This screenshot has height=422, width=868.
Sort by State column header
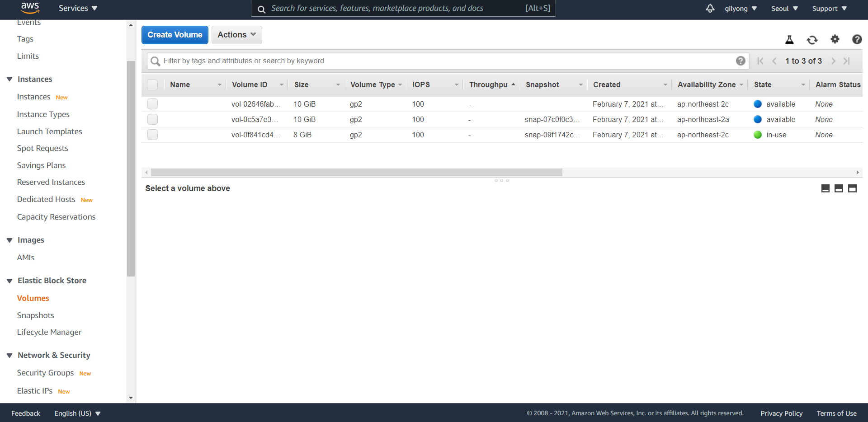tap(763, 84)
